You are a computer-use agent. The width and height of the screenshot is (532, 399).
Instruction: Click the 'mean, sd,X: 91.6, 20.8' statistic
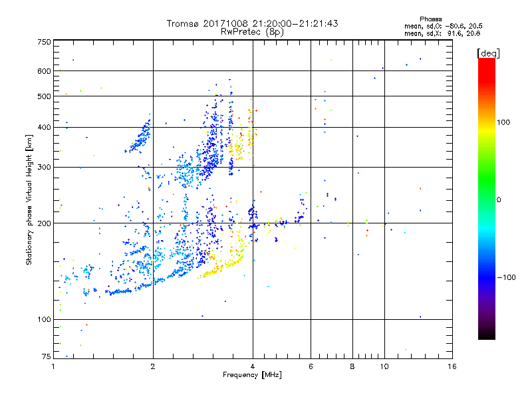pyautogui.click(x=442, y=33)
